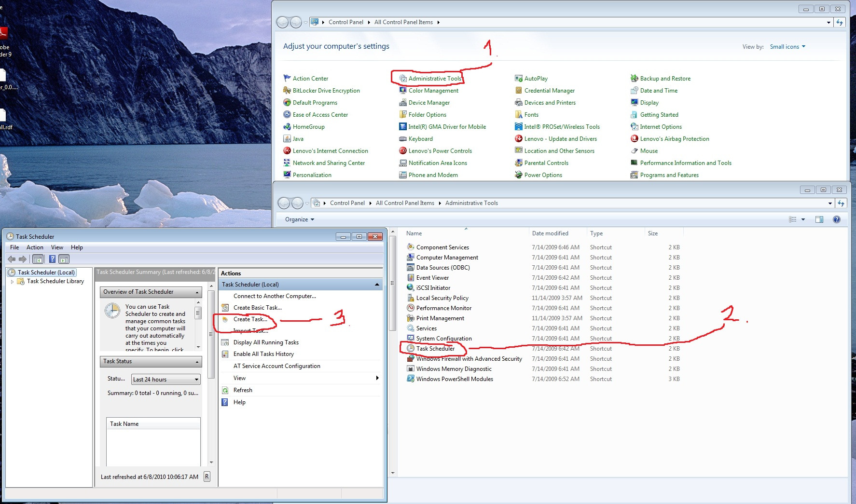Screen dimensions: 856x504
Task: Open the View by Small icons dropdown
Action: click(x=787, y=47)
